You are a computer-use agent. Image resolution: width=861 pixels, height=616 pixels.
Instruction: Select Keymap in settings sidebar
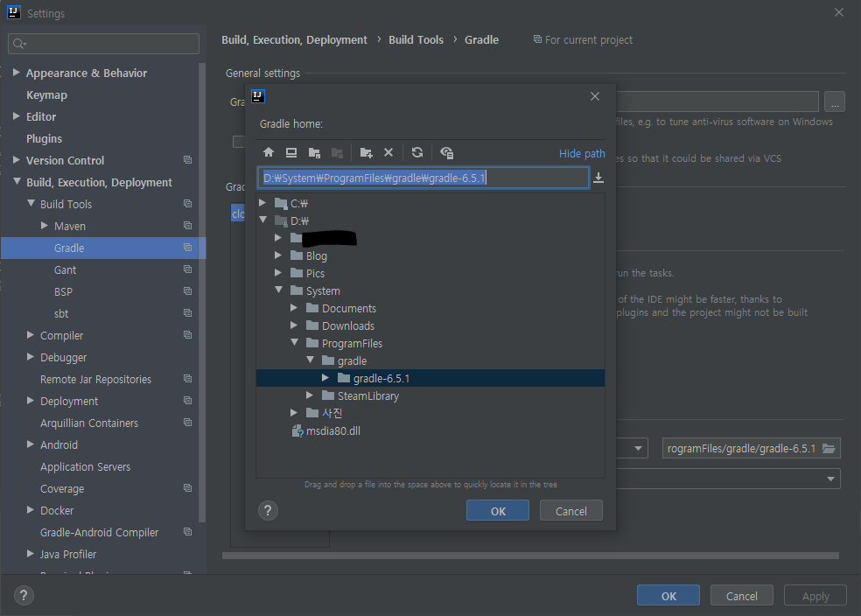coord(46,95)
